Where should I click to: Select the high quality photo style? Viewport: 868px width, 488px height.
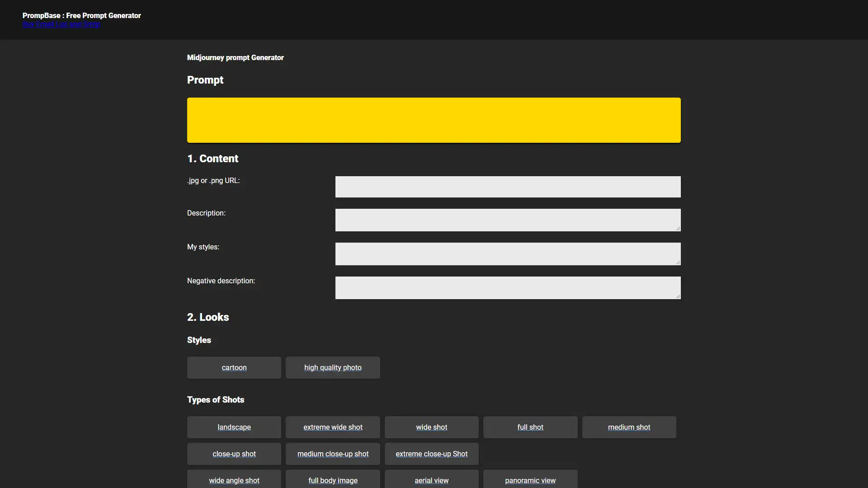(333, 367)
